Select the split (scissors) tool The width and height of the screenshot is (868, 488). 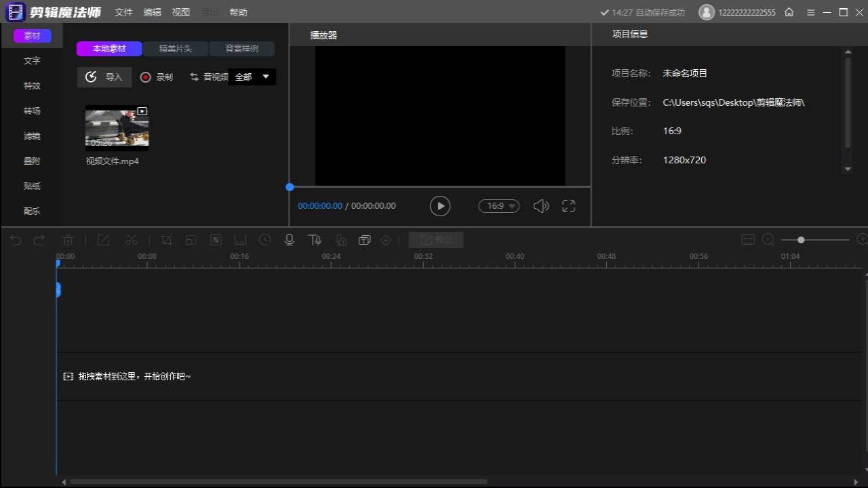[x=131, y=239]
